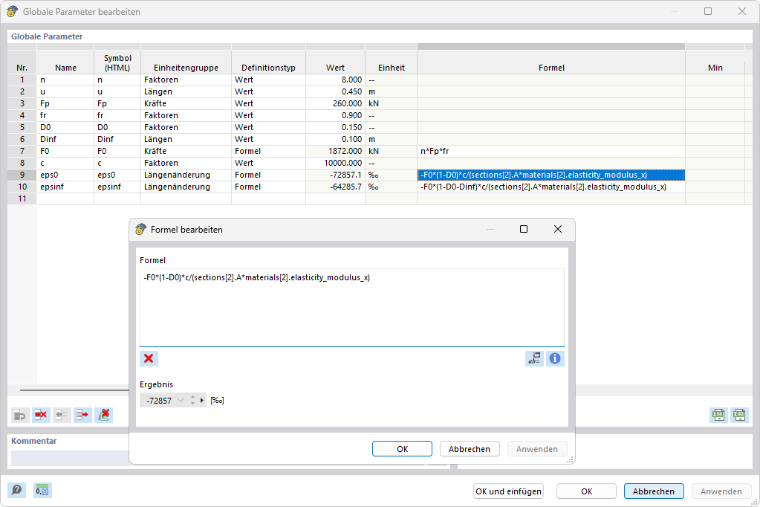Select the epsinf formula cell with Dinf
This screenshot has width=760, height=507.
pos(551,187)
